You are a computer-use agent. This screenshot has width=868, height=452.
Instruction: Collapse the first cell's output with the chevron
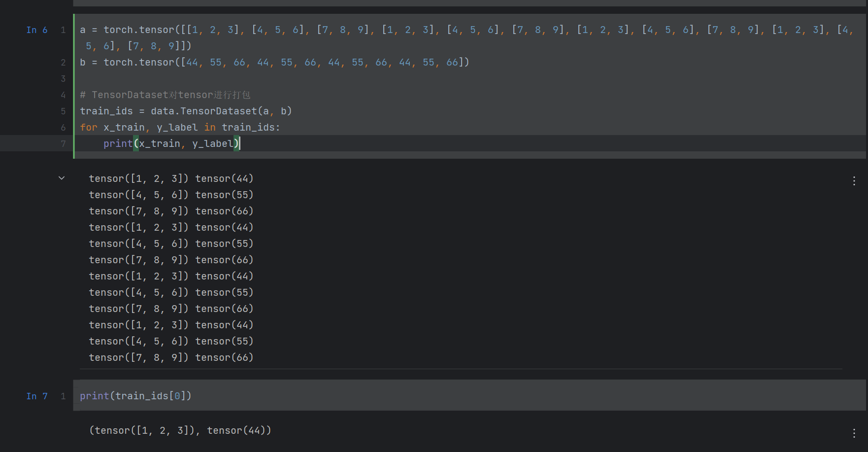tap(62, 178)
